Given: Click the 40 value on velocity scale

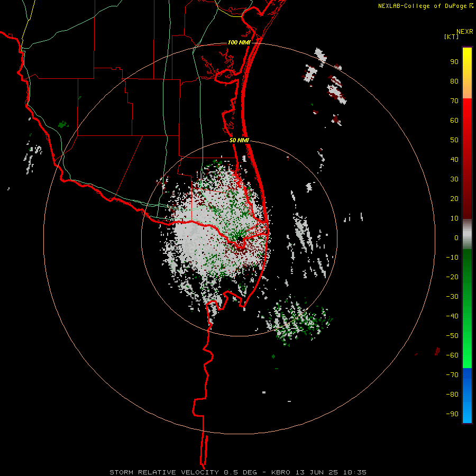Looking at the screenshot, I should pos(454,159).
